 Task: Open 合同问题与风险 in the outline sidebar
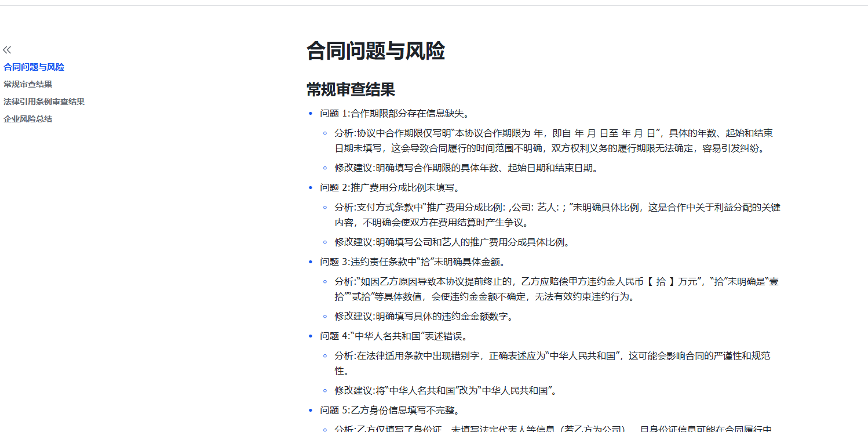point(34,67)
